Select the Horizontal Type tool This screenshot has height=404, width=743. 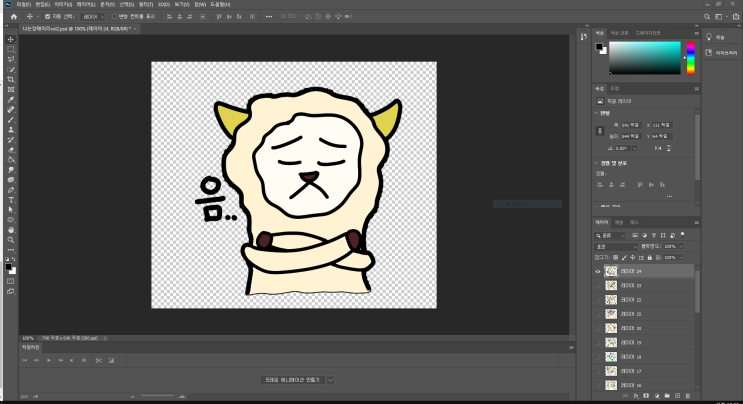click(11, 200)
